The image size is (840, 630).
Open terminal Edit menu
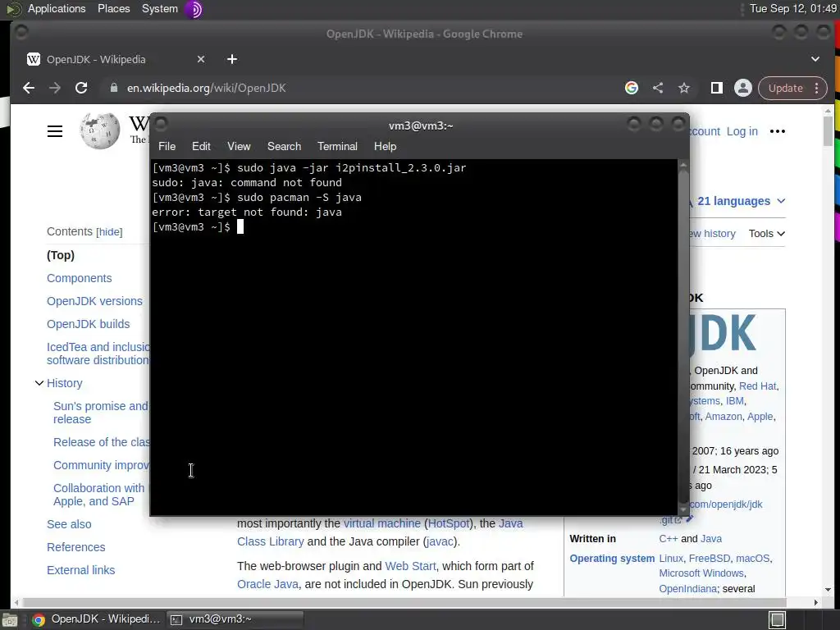(202, 146)
